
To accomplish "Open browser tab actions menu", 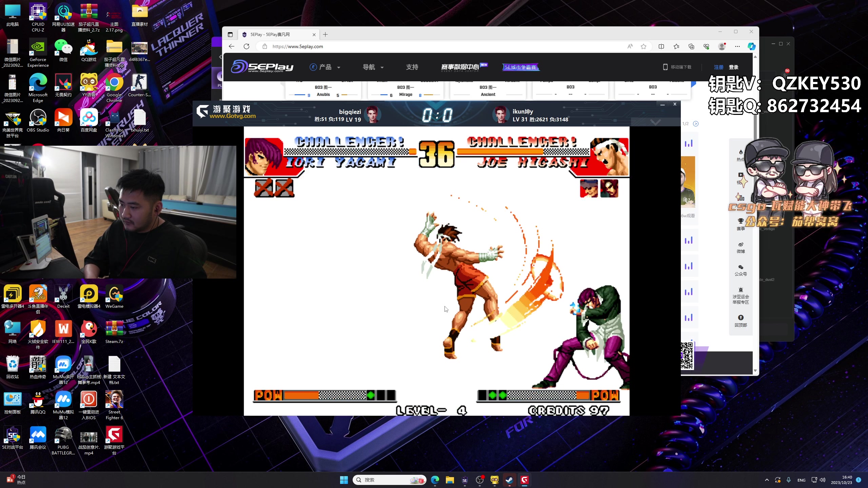I will 230,35.
